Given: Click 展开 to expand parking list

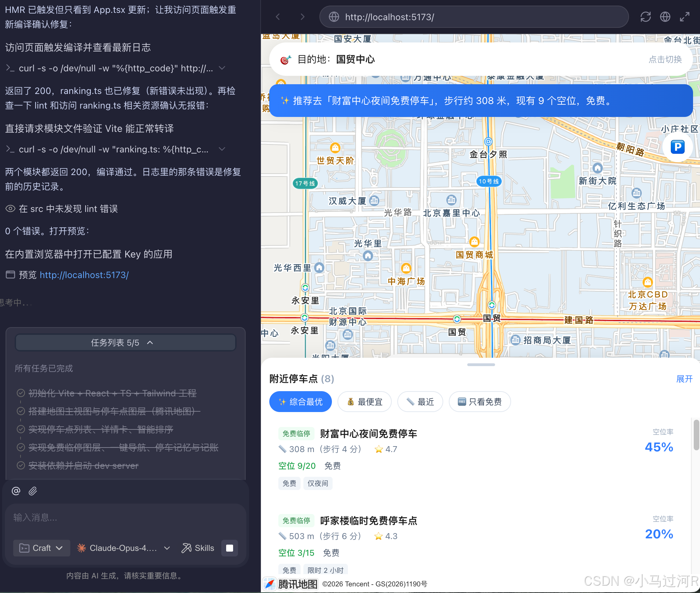Looking at the screenshot, I should (684, 379).
